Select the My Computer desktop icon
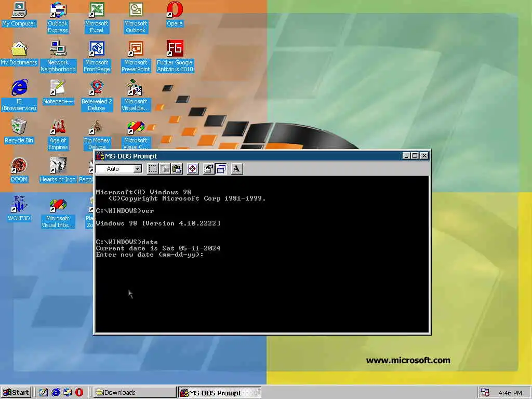Viewport: 532px width, 399px height. pyautogui.click(x=19, y=14)
